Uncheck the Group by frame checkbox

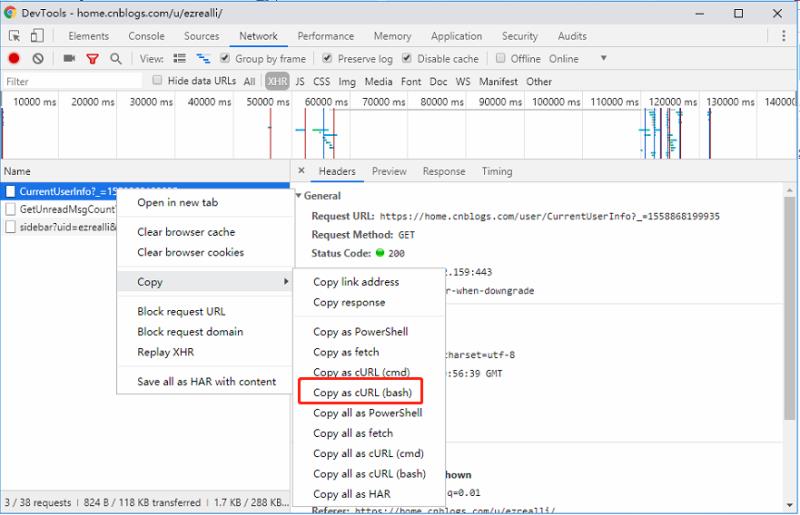coord(226,59)
